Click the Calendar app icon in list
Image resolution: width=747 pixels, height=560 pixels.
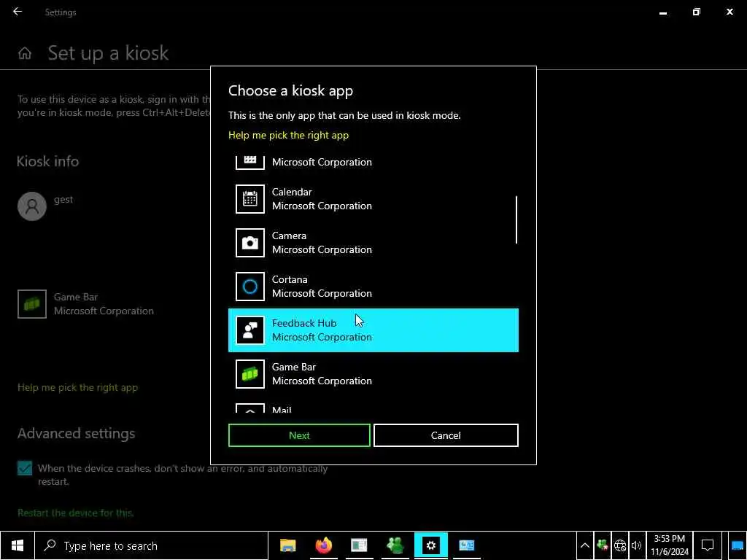pyautogui.click(x=250, y=199)
